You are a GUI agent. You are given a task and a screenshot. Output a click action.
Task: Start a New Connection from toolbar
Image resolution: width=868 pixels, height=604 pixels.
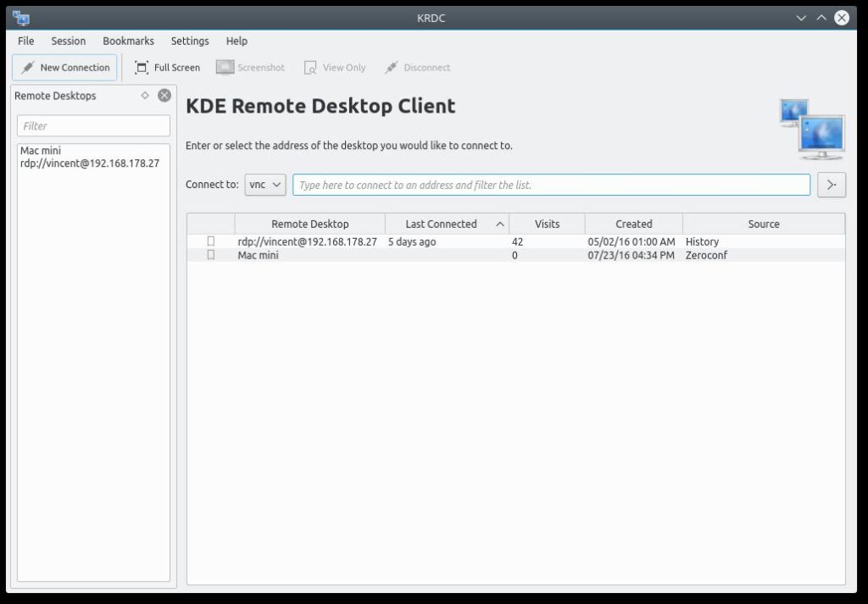pyautogui.click(x=64, y=68)
